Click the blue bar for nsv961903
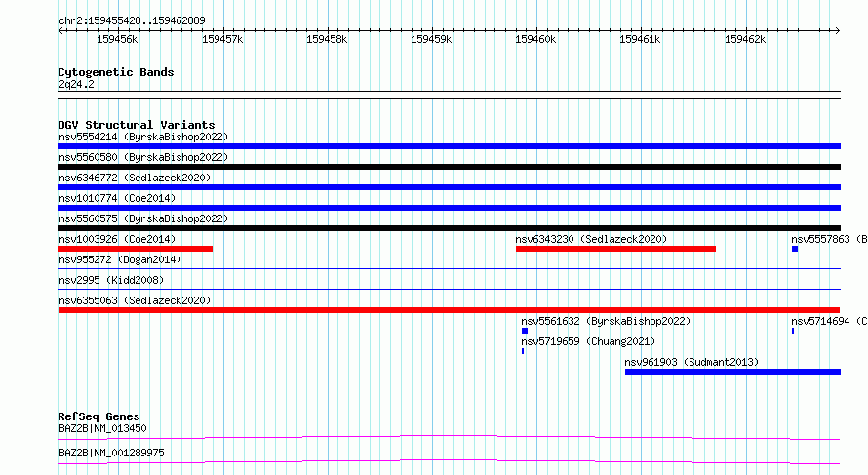 pos(733,372)
